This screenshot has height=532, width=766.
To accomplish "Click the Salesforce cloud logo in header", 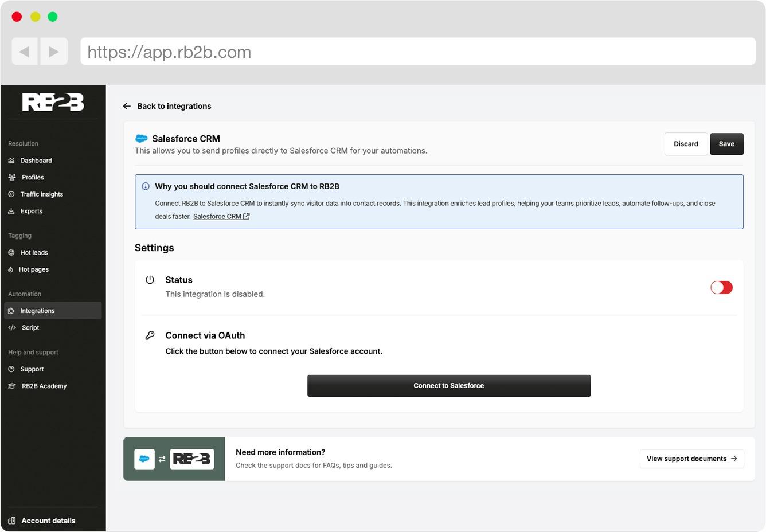I will pyautogui.click(x=141, y=139).
